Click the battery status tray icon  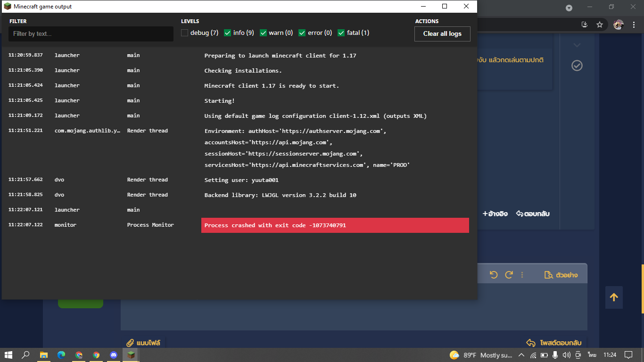click(x=544, y=355)
